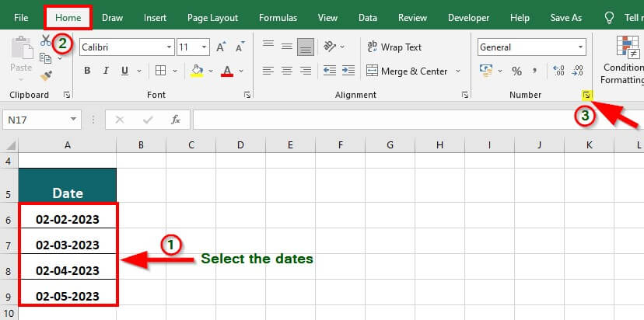Select column header F
The width and height of the screenshot is (644, 320).
tap(340, 144)
